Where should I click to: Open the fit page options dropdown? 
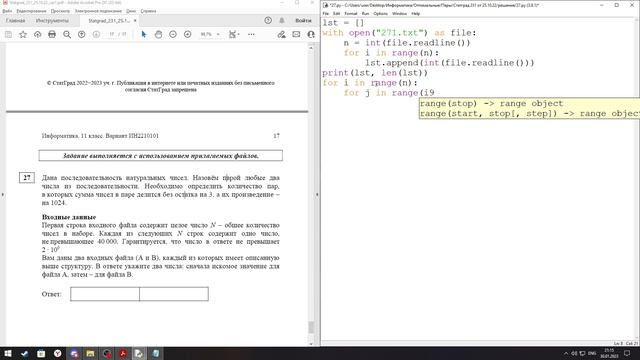[234, 35]
